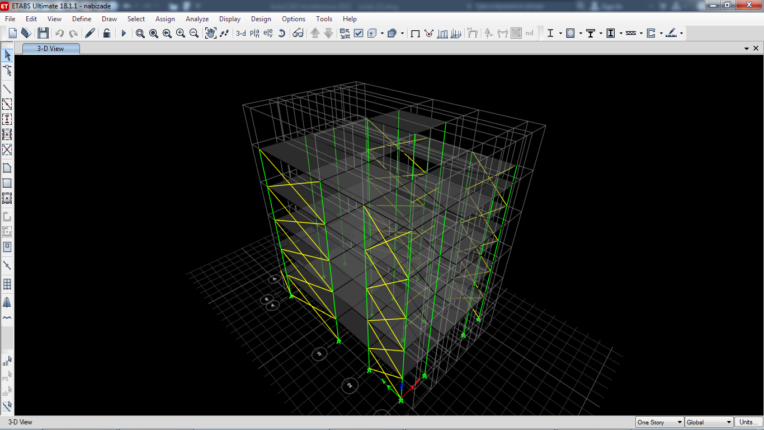Select the pointer tool in left toolbar
764x430 pixels.
[x=8, y=56]
